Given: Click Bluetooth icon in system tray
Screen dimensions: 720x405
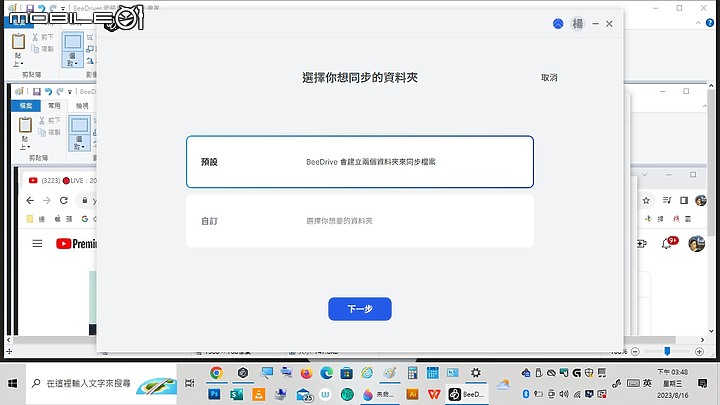Looking at the screenshot, I should click(x=526, y=394).
